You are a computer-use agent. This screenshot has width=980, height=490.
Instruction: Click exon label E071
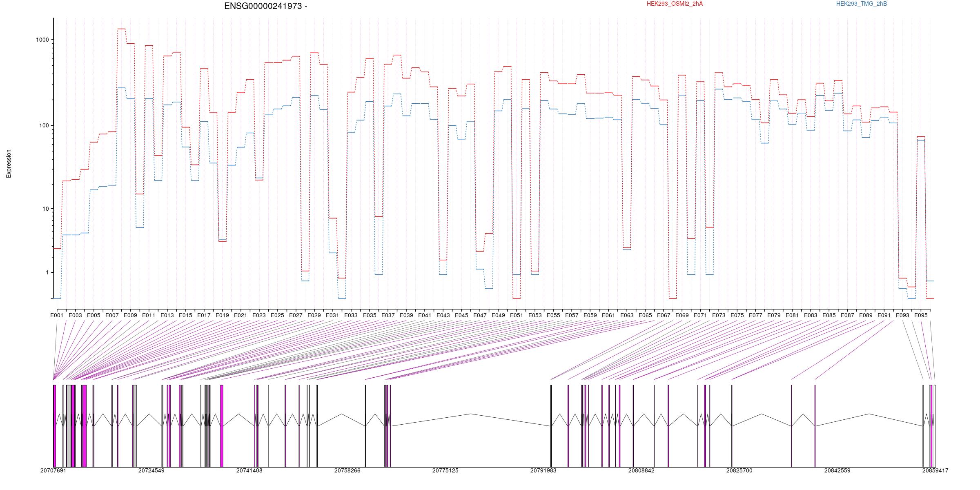(x=700, y=315)
